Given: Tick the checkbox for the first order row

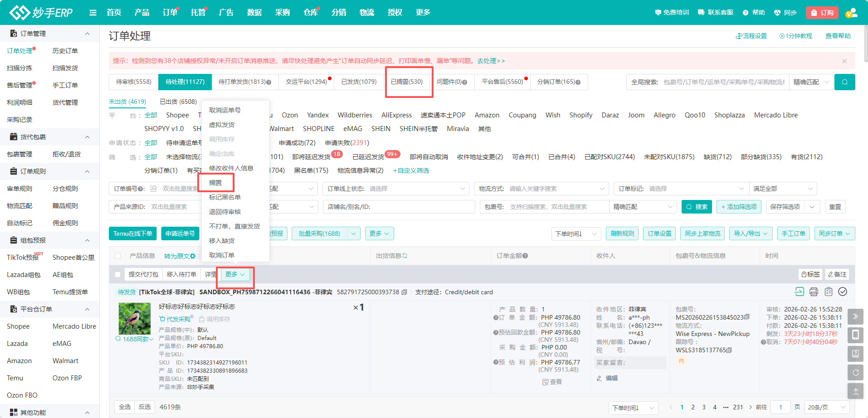Looking at the screenshot, I should [x=118, y=274].
